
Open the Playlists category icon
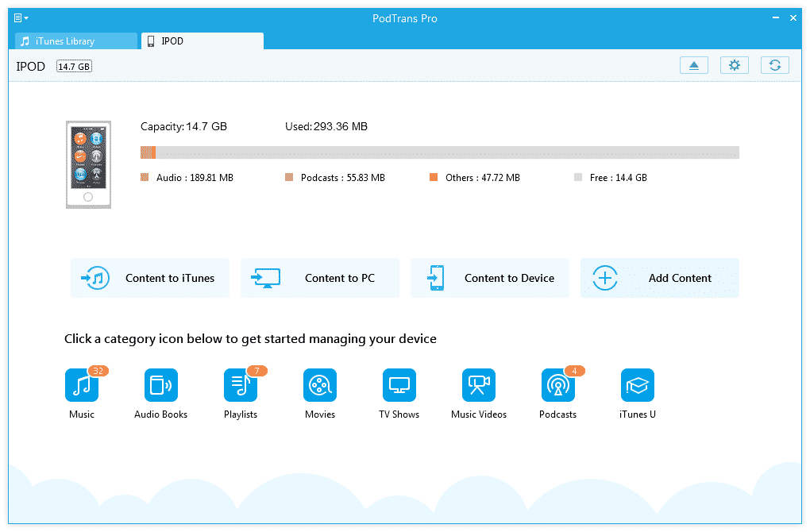(240, 386)
